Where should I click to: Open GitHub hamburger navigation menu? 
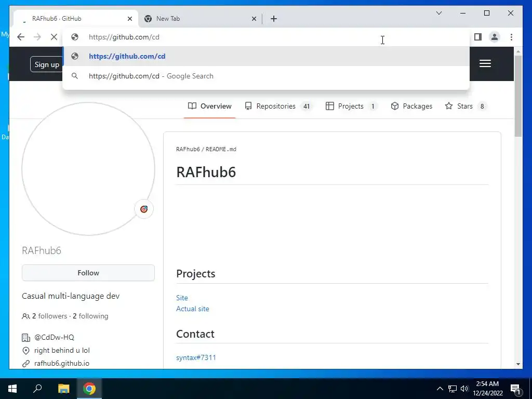pos(485,63)
